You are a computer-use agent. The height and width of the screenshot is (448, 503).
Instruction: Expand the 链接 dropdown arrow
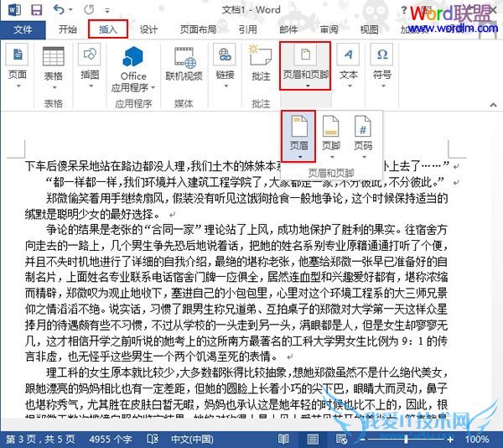(x=226, y=86)
